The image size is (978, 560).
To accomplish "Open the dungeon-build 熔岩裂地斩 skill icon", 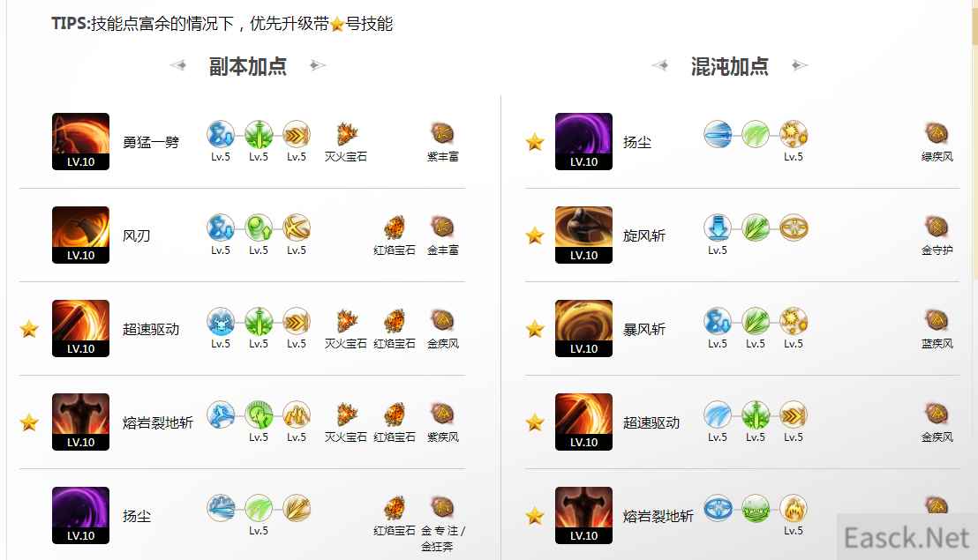I will 80,422.
